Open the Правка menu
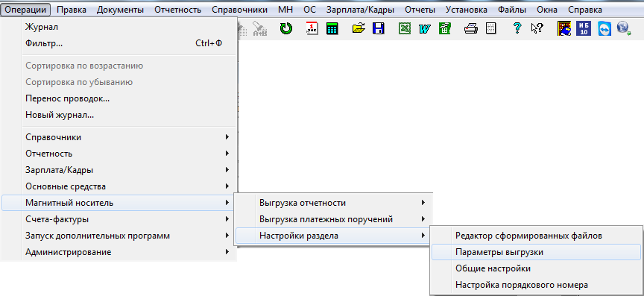 [x=72, y=10]
